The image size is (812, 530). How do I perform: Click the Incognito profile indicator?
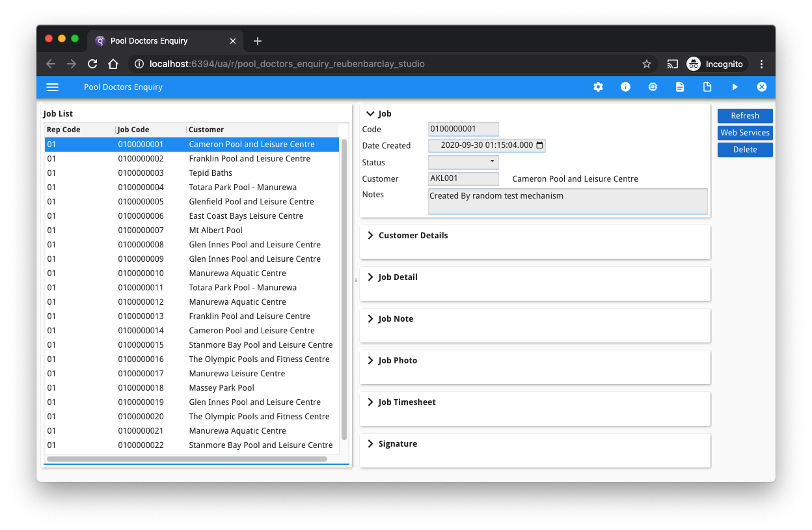pos(716,64)
